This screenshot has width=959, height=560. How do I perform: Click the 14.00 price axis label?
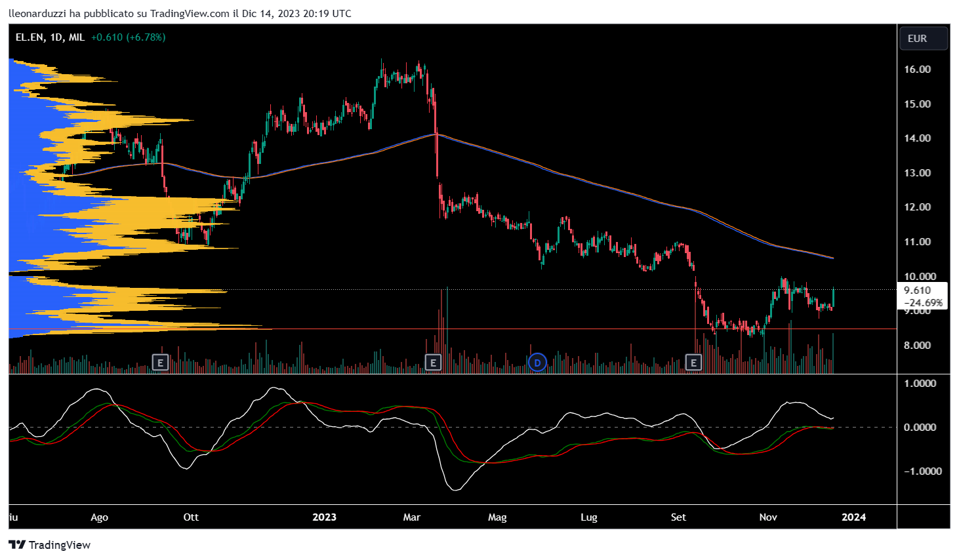tap(917, 138)
